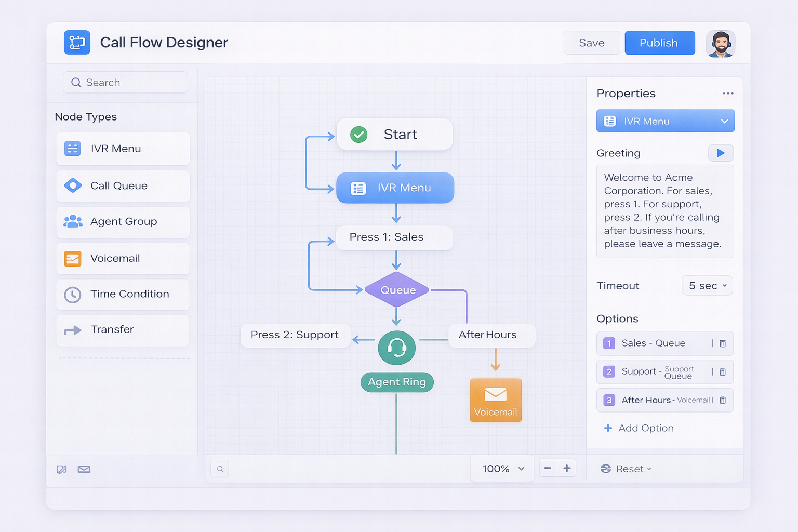The width and height of the screenshot is (798, 532).
Task: Click the Call Flow Designer app logo
Action: coord(77,42)
